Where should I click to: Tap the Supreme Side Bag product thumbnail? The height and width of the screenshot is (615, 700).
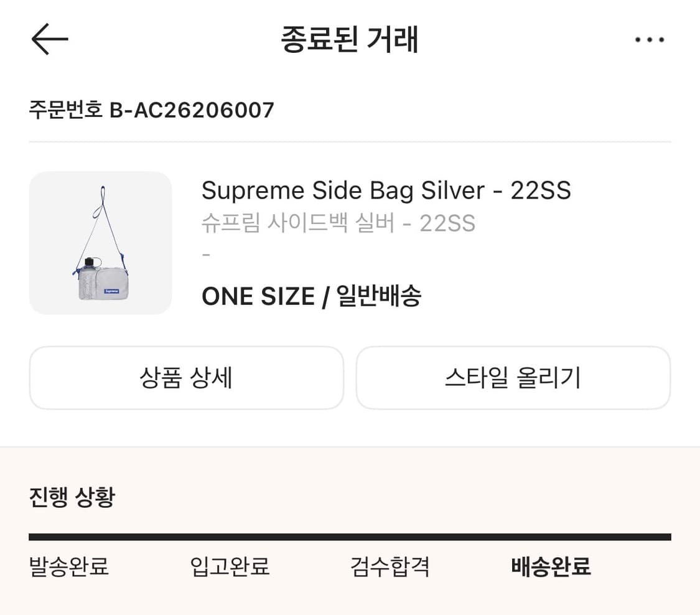pos(100,243)
